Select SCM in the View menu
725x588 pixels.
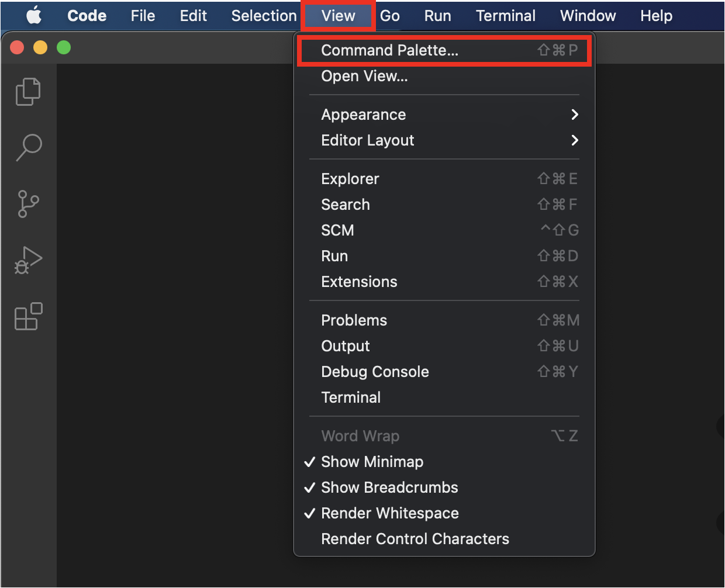coord(444,230)
